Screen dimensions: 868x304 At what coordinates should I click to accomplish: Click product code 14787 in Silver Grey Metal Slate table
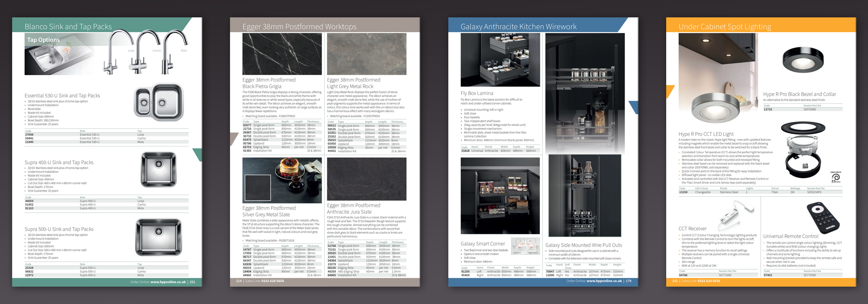pyautogui.click(x=247, y=250)
